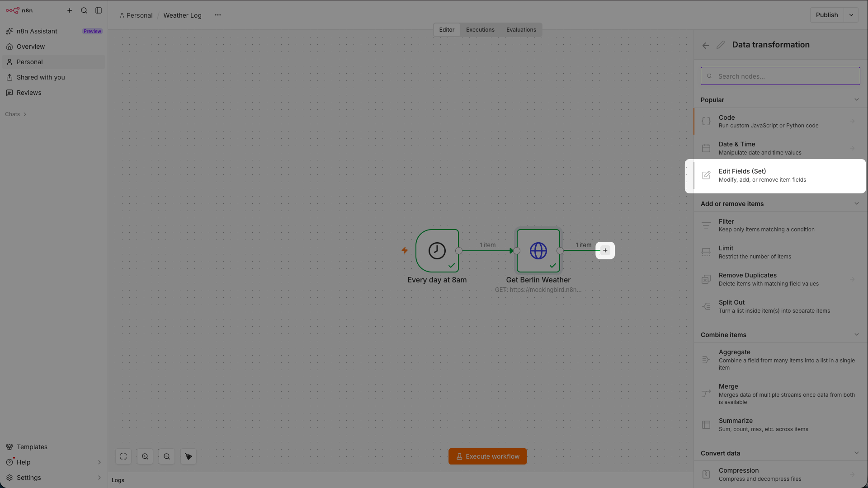The image size is (868, 488).
Task: Choose Edit Fields (Set) node
Action: coord(780,175)
